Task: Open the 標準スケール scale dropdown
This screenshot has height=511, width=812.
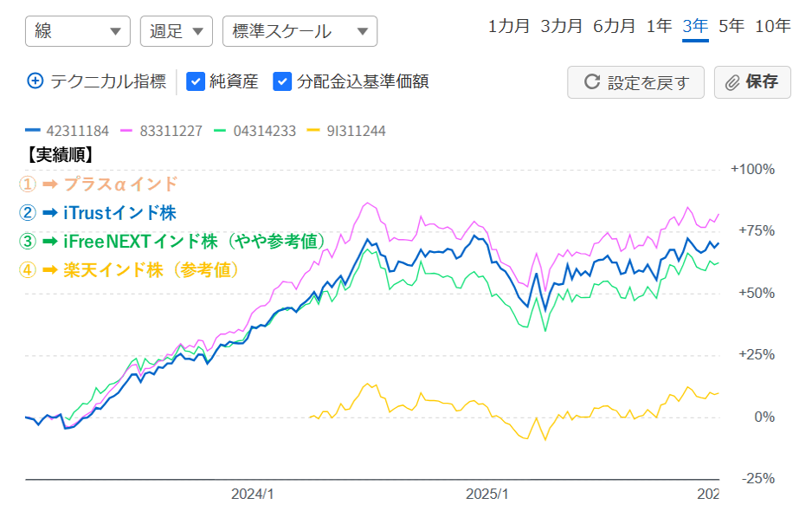Action: (x=300, y=31)
